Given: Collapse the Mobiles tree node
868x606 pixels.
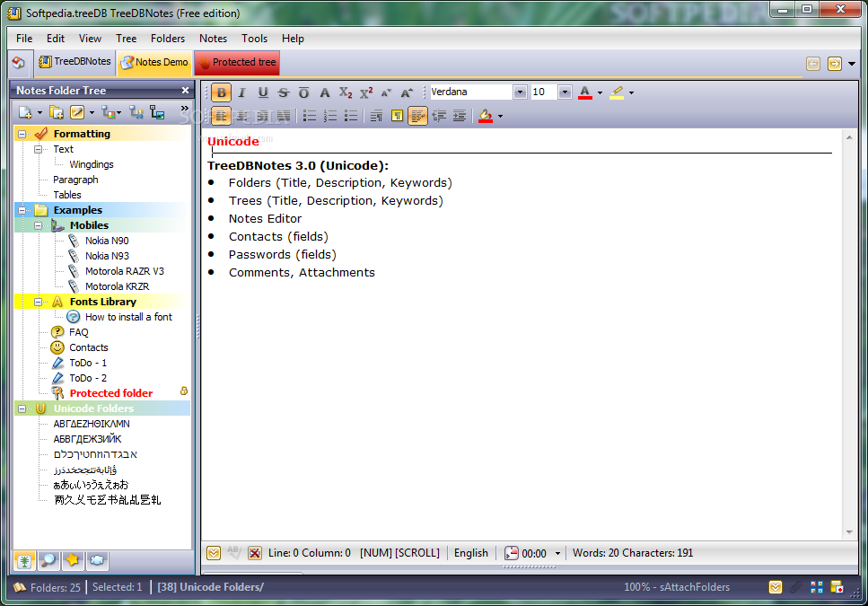Looking at the screenshot, I should pyautogui.click(x=39, y=226).
